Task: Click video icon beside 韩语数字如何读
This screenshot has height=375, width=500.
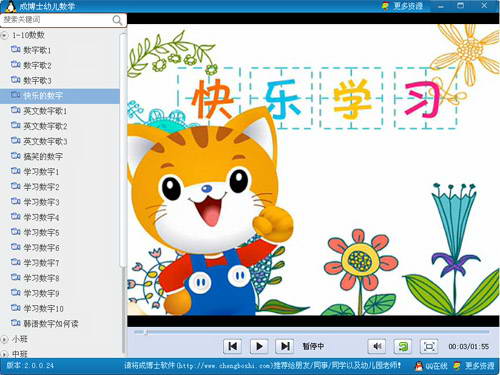Action: [16, 323]
